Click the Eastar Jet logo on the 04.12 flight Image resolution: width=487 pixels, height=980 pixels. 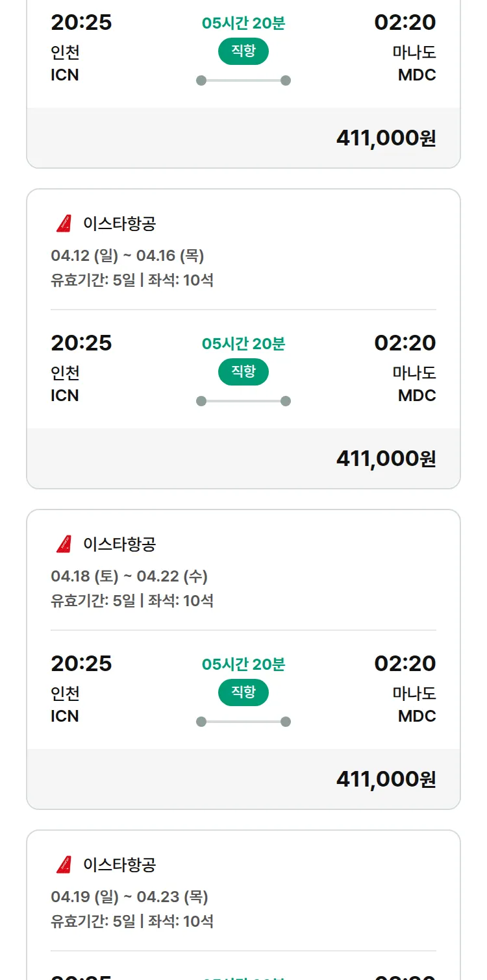pyautogui.click(x=64, y=224)
